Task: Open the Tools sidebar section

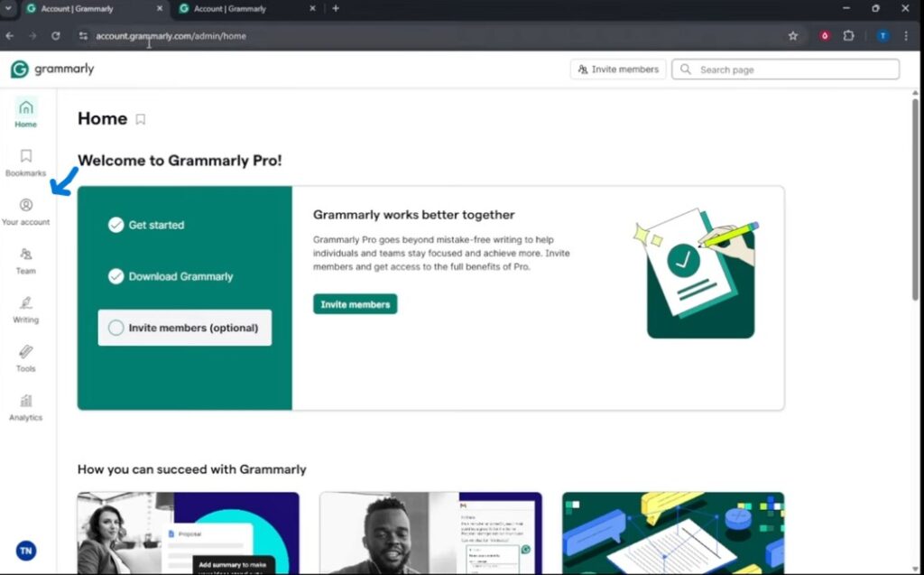Action: point(25,357)
